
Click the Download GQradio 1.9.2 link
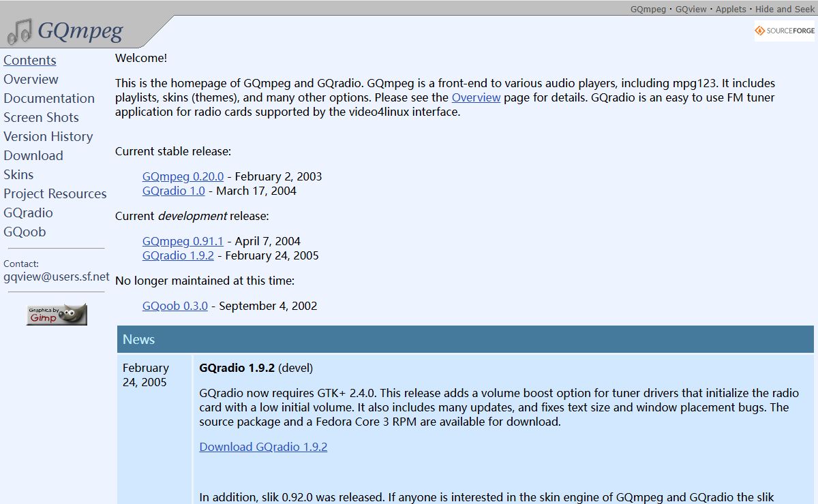[263, 447]
